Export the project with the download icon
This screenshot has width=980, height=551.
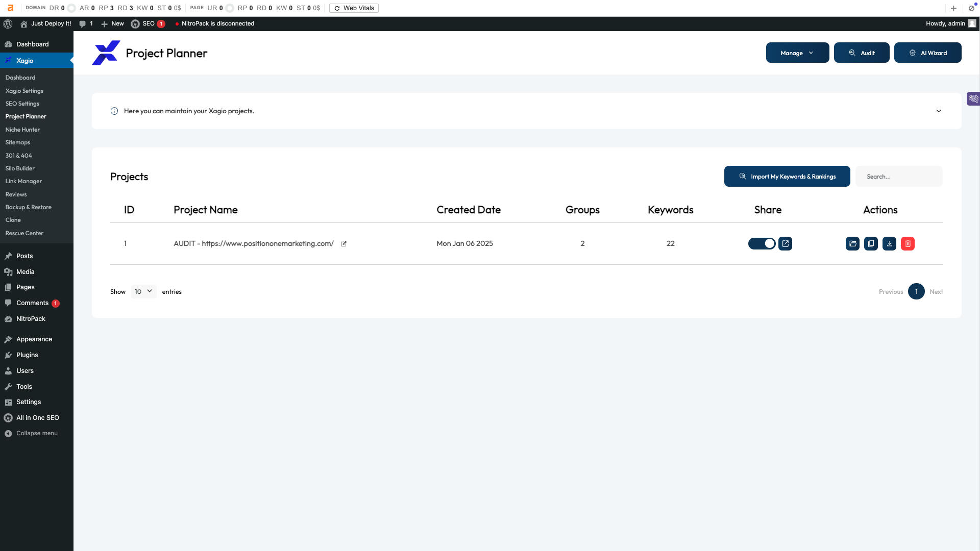889,243
